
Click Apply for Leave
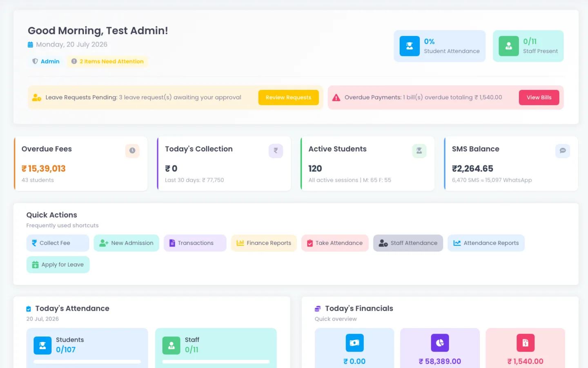pyautogui.click(x=58, y=265)
